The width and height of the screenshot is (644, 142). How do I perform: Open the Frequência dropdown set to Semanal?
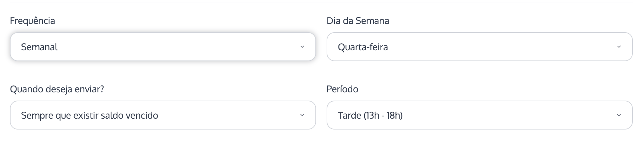(x=163, y=47)
